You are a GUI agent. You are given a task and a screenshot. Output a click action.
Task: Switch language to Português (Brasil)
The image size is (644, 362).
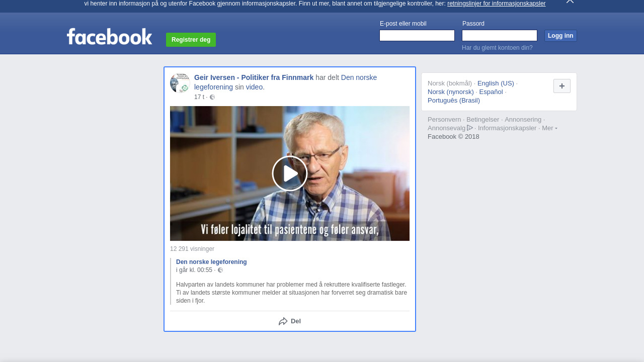tap(454, 101)
